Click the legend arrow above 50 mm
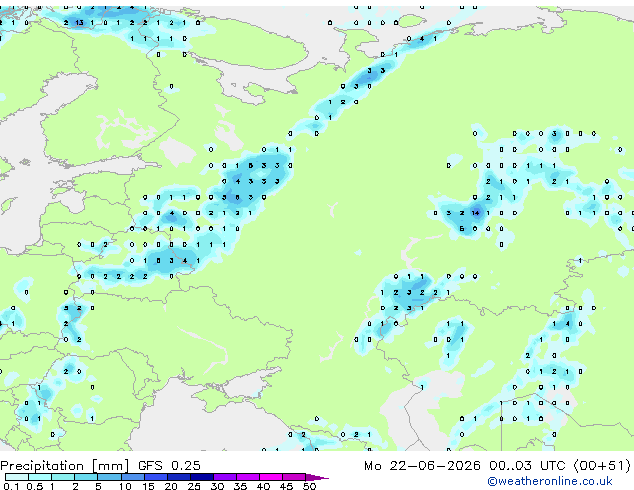The height and width of the screenshot is (490, 634). click(x=317, y=477)
